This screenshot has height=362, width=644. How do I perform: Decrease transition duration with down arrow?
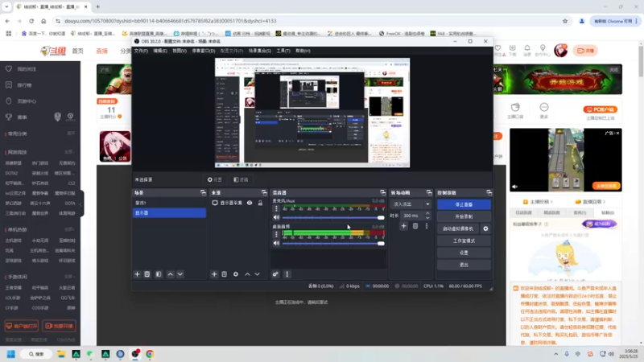(x=427, y=217)
